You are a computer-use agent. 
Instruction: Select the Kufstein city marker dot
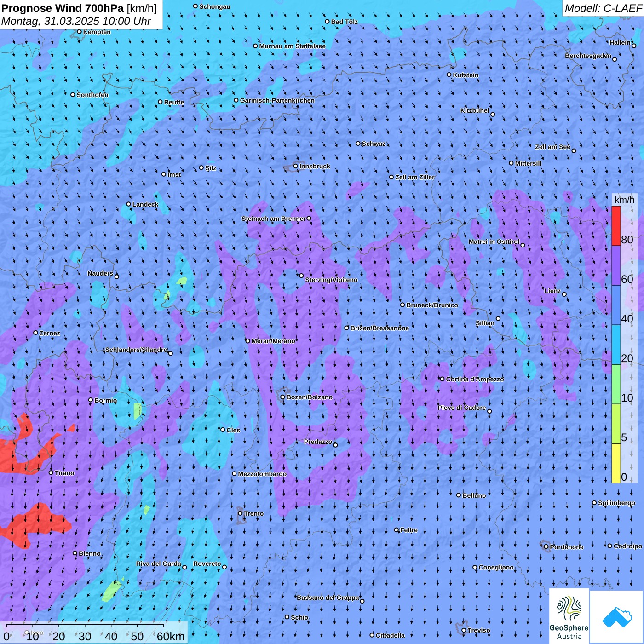click(x=449, y=75)
